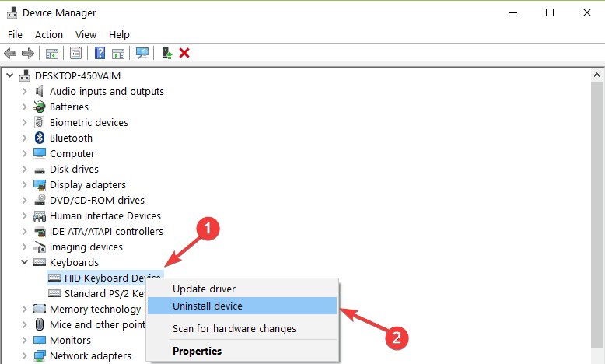
Task: Click the Human Interface Devices icon
Action: [40, 215]
